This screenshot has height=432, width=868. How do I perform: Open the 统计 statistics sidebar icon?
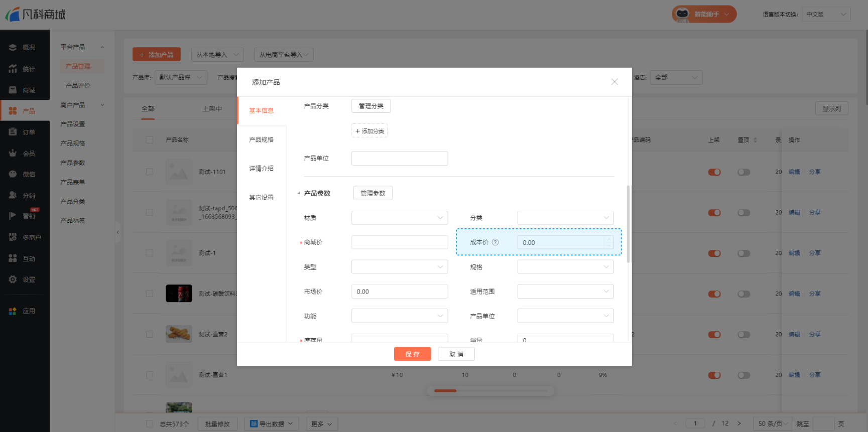coord(13,69)
